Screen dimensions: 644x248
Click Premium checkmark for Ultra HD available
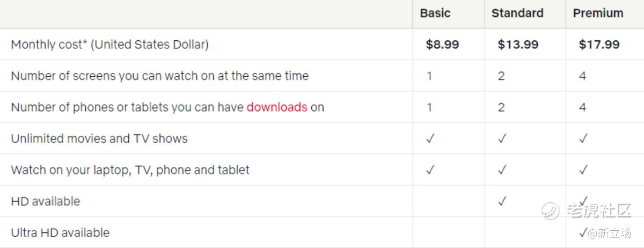pos(583,232)
